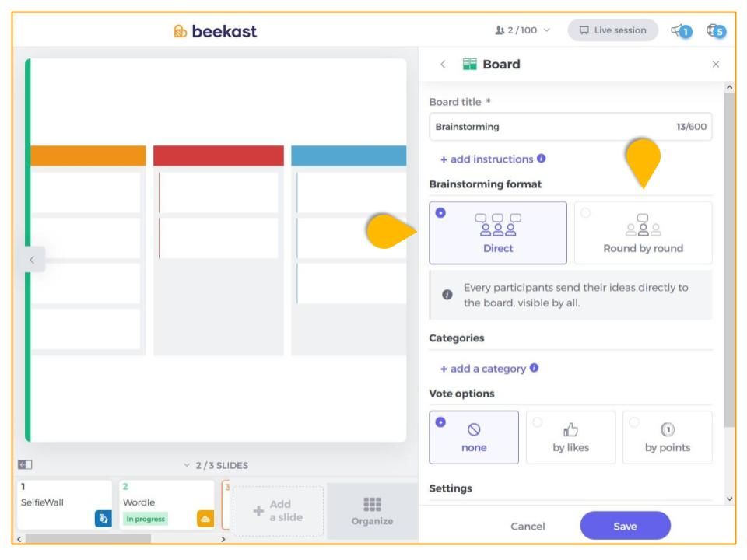This screenshot has height=560, width=747.
Task: Click the beekast logo
Action: 215,31
